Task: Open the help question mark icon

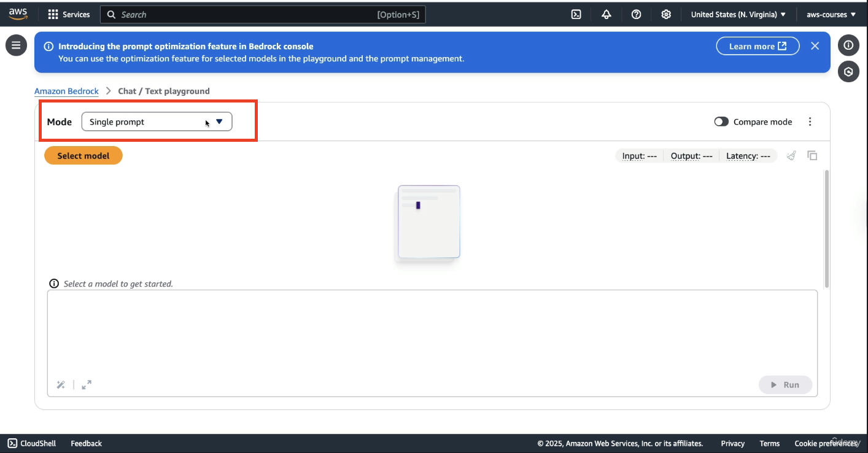Action: point(637,14)
